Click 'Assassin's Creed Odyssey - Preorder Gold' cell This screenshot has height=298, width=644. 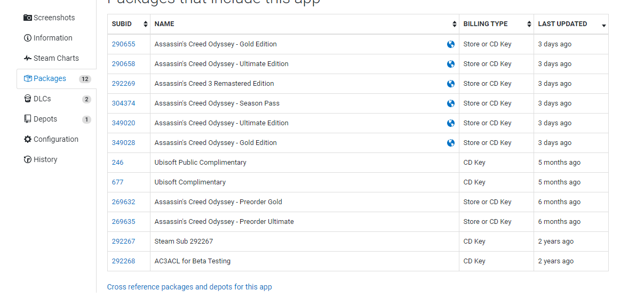click(x=304, y=202)
